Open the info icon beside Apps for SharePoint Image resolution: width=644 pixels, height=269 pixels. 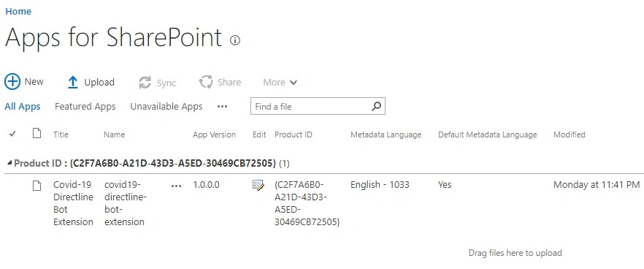tap(235, 40)
